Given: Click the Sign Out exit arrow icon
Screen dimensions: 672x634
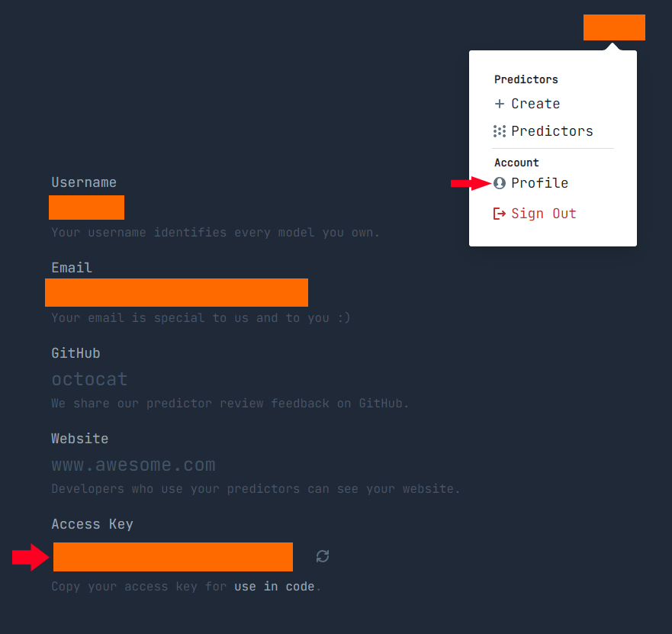Looking at the screenshot, I should coord(500,214).
